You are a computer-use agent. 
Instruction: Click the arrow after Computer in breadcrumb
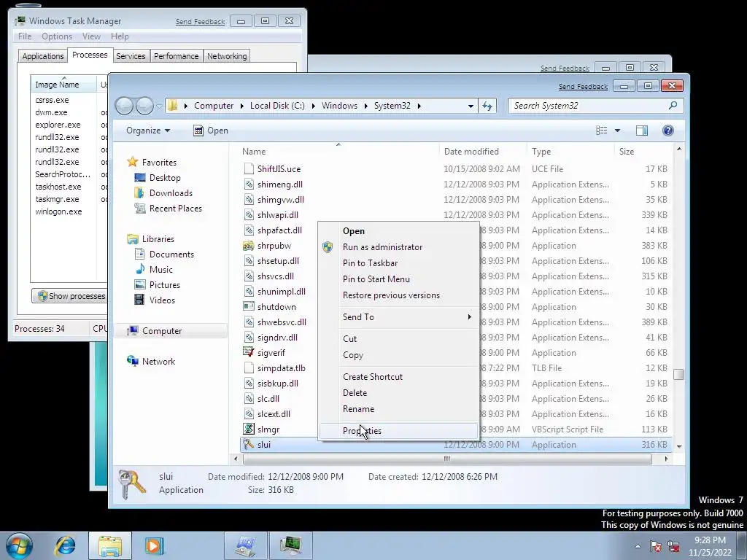coord(242,106)
